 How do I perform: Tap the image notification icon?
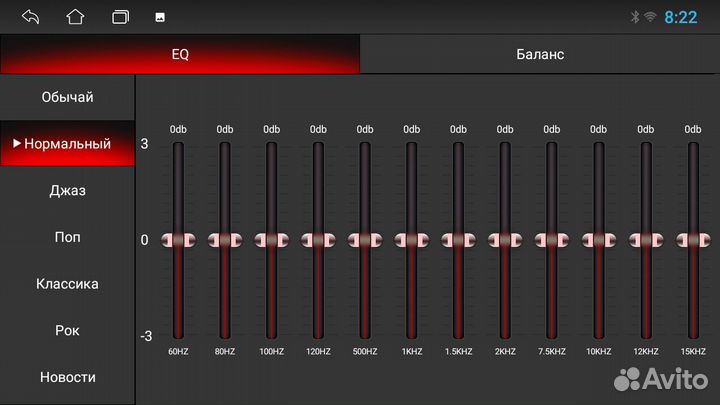coord(159,17)
